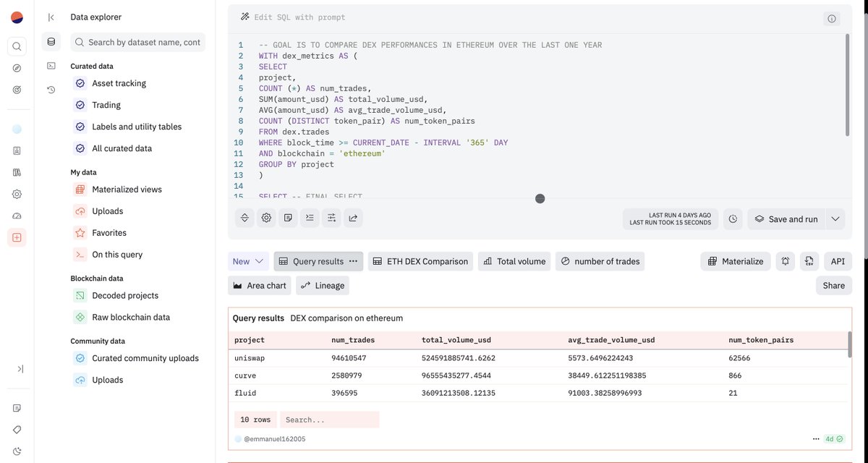Sort by total_volume_usd column header
The width and height of the screenshot is (868, 463).
[x=456, y=340]
